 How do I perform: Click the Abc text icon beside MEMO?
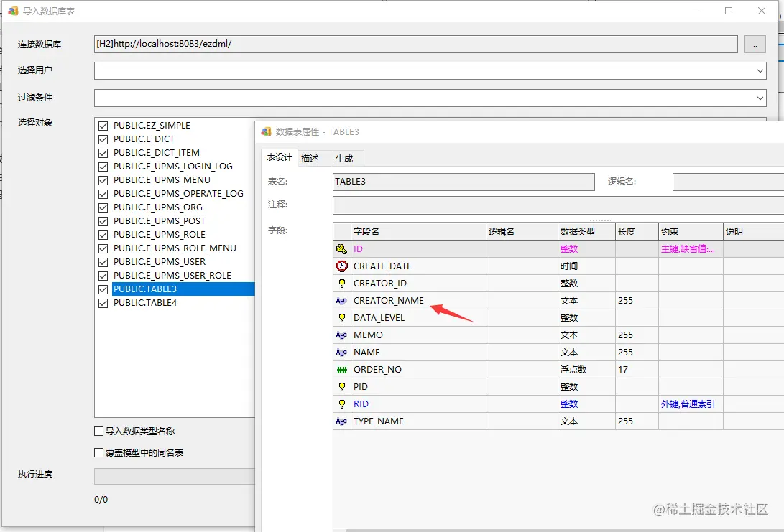[341, 335]
